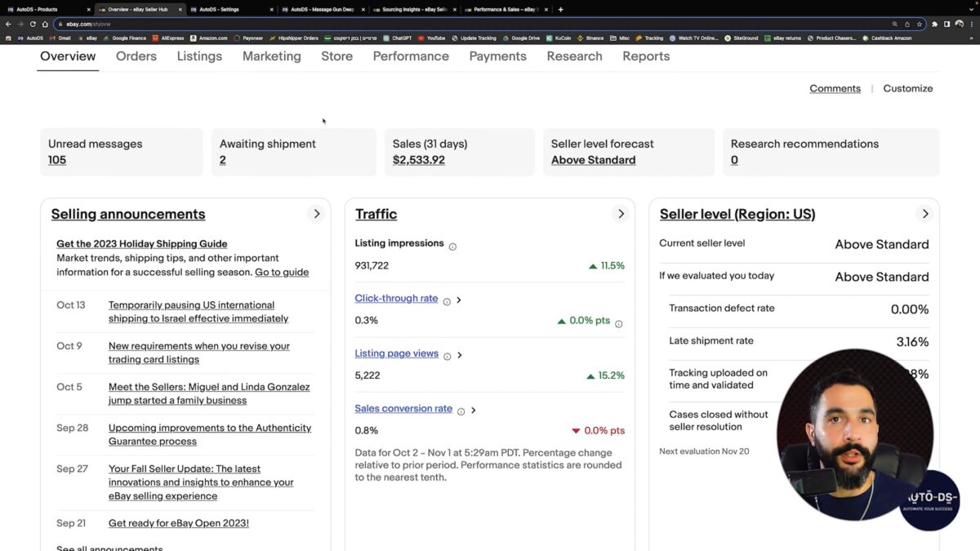
Task: Expand Click-through rate chevron
Action: point(459,300)
